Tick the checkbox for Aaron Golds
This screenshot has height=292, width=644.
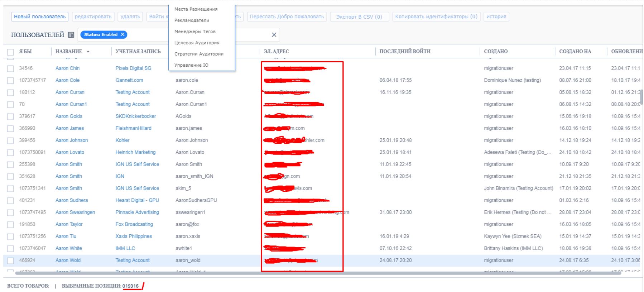[x=10, y=116]
